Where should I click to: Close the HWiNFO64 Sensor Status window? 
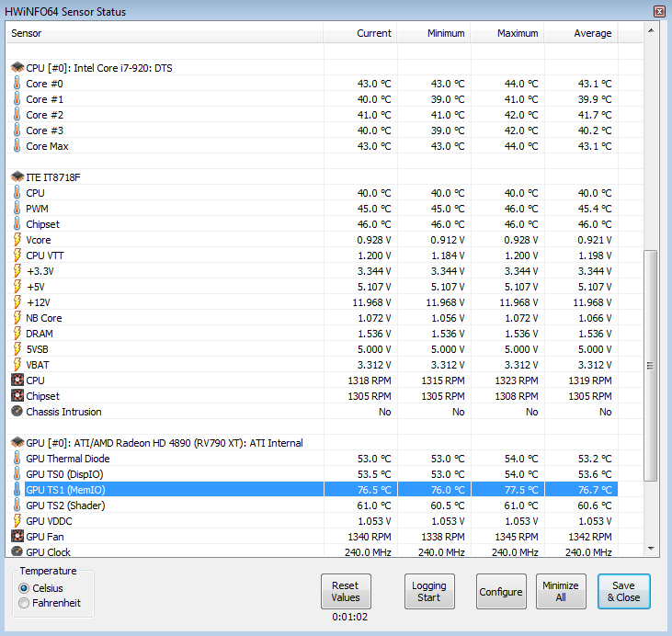(660, 11)
